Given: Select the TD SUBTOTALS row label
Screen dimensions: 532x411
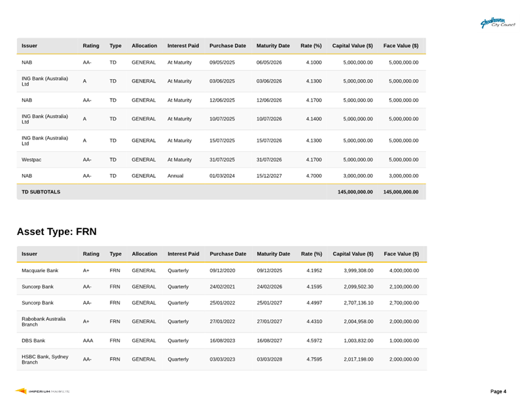Looking at the screenshot, I should (x=41, y=192).
